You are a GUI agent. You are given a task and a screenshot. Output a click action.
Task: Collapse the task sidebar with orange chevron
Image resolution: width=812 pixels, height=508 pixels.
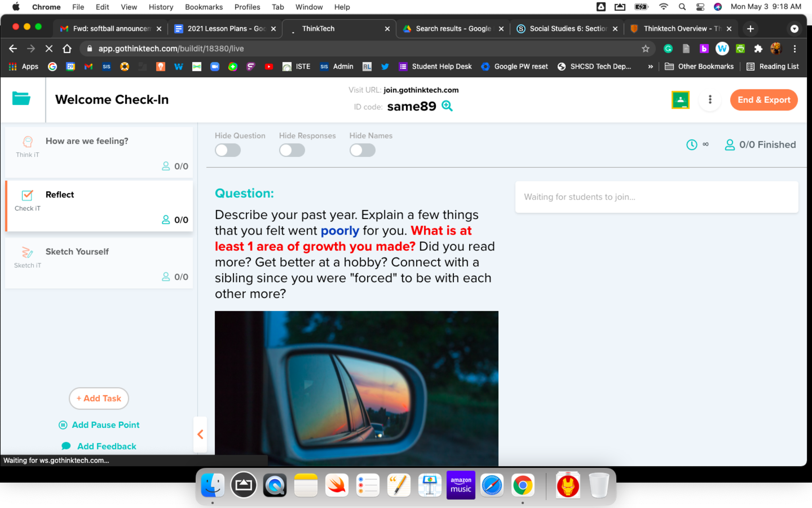coord(200,434)
